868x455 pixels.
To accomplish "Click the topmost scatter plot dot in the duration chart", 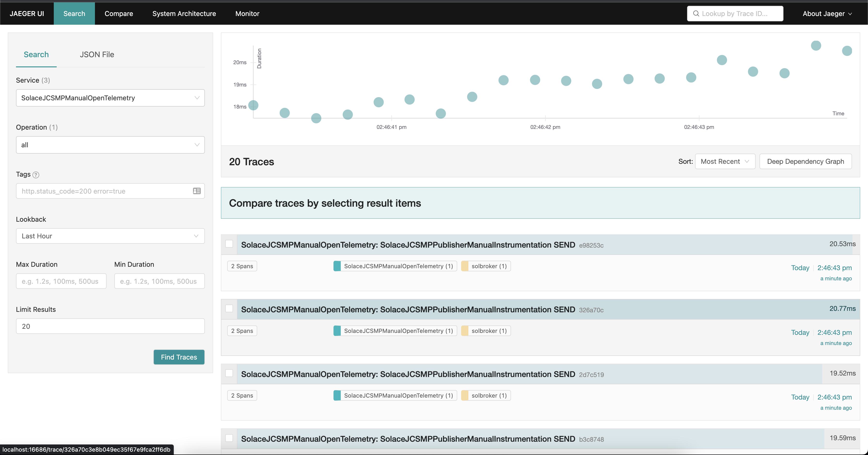I will tap(816, 46).
